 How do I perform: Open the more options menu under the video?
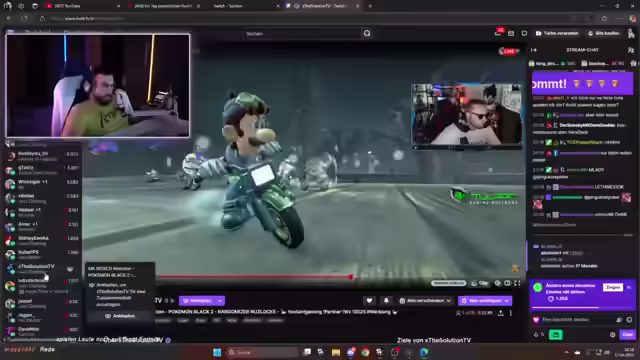[511, 313]
